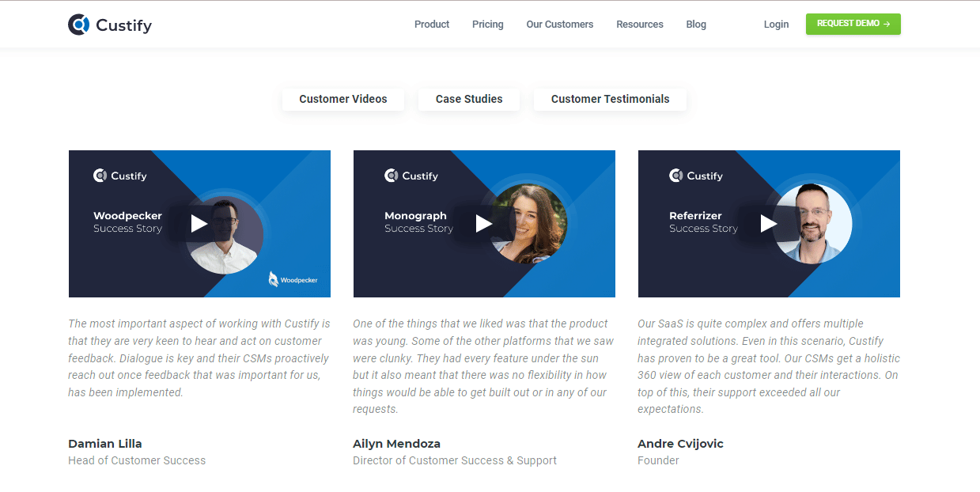
Task: Select the name Damian Lilla
Action: 105,444
